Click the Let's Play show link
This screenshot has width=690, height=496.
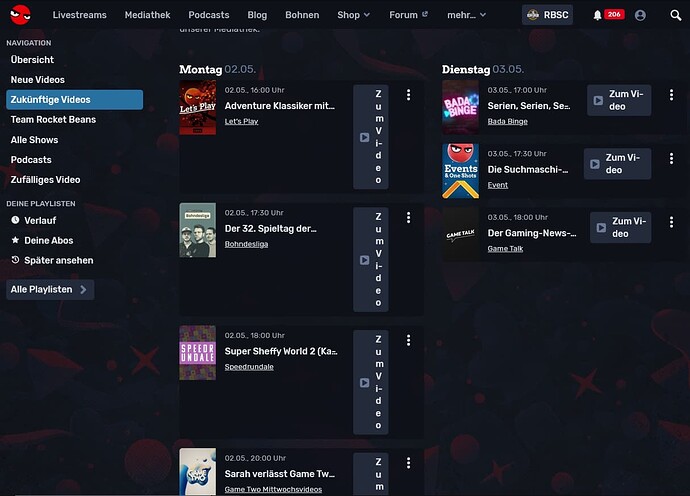click(239, 121)
